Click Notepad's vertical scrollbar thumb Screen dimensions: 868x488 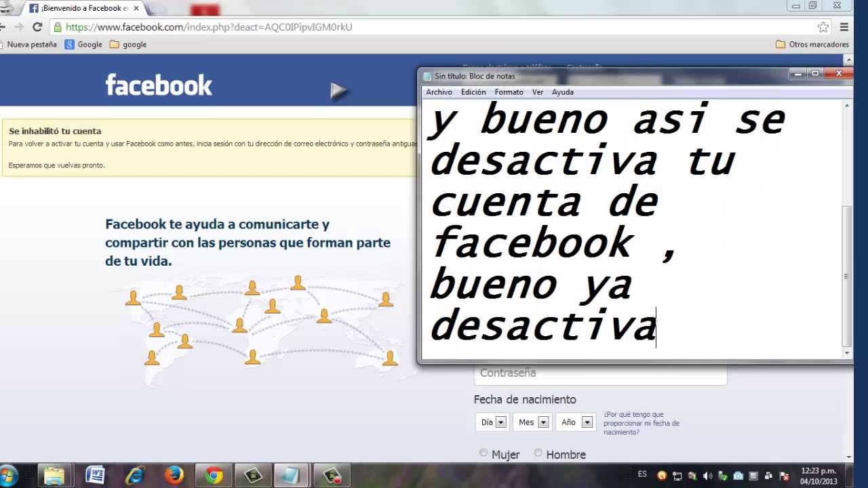click(846, 277)
